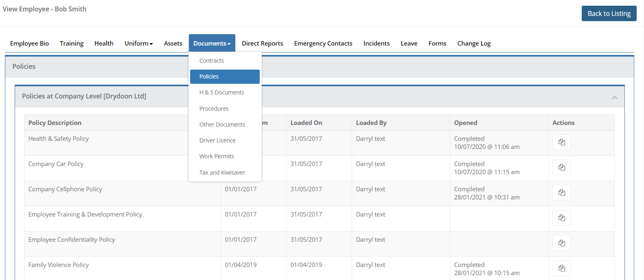
Task: Click the Loaded By column header
Action: coord(371,123)
